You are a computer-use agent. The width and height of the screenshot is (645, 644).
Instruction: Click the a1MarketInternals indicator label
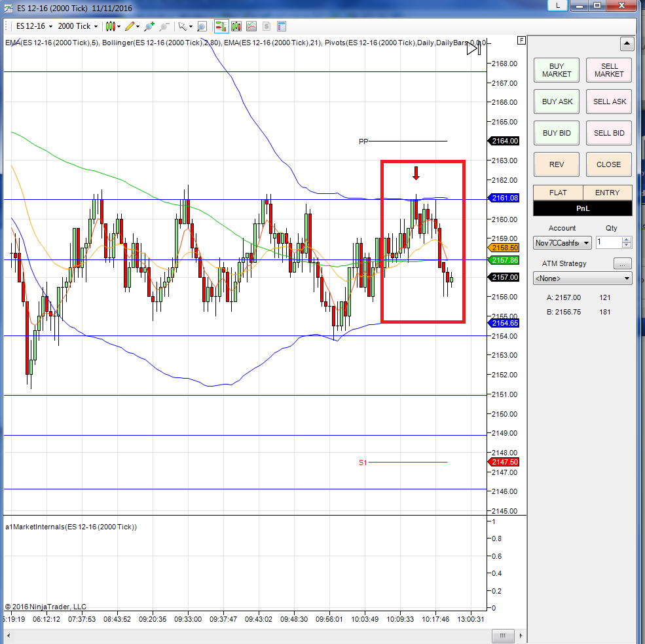(71, 527)
